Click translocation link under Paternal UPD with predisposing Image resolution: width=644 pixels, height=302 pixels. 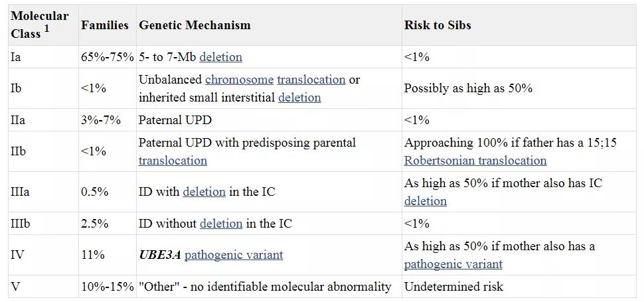173,161
